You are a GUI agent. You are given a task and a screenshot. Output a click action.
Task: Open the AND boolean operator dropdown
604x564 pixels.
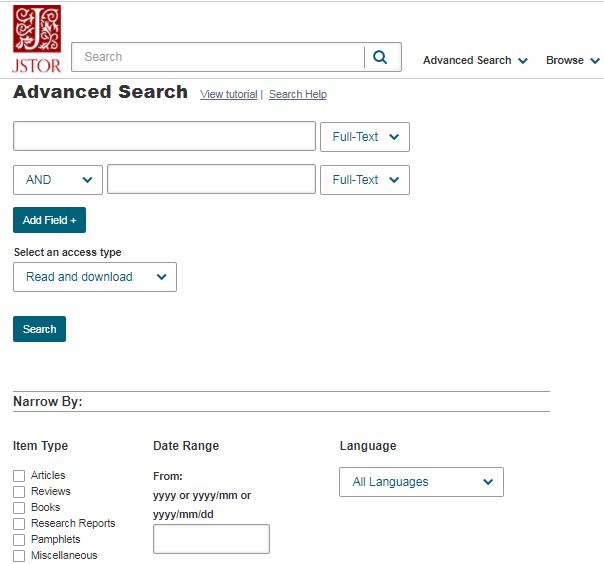(58, 180)
